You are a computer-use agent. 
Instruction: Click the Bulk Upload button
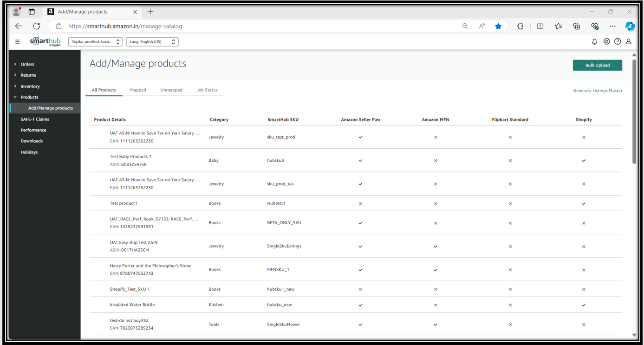pyautogui.click(x=598, y=65)
